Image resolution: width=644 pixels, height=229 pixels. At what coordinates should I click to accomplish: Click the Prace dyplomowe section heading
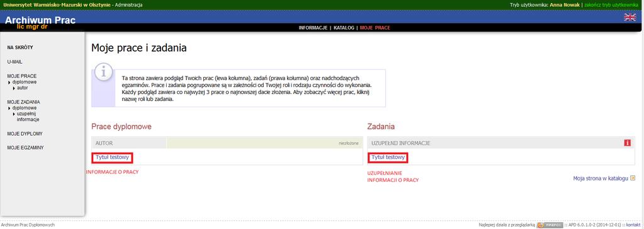121,126
